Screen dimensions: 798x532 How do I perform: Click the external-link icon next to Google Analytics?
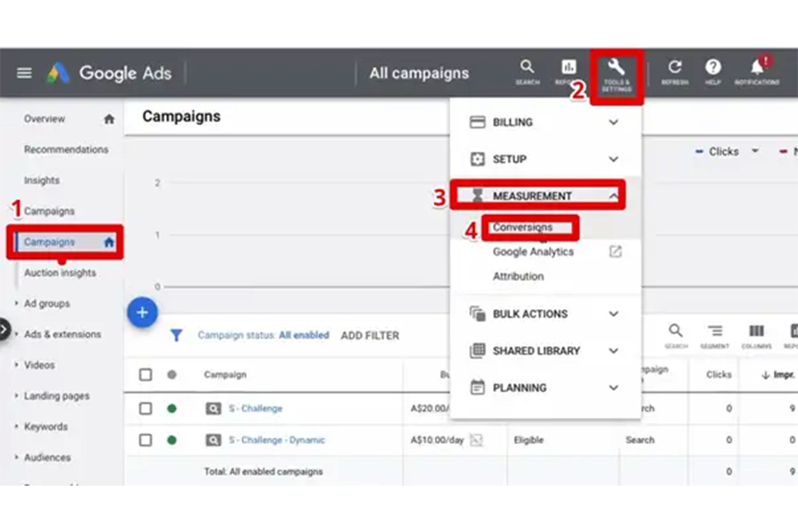coord(615,251)
